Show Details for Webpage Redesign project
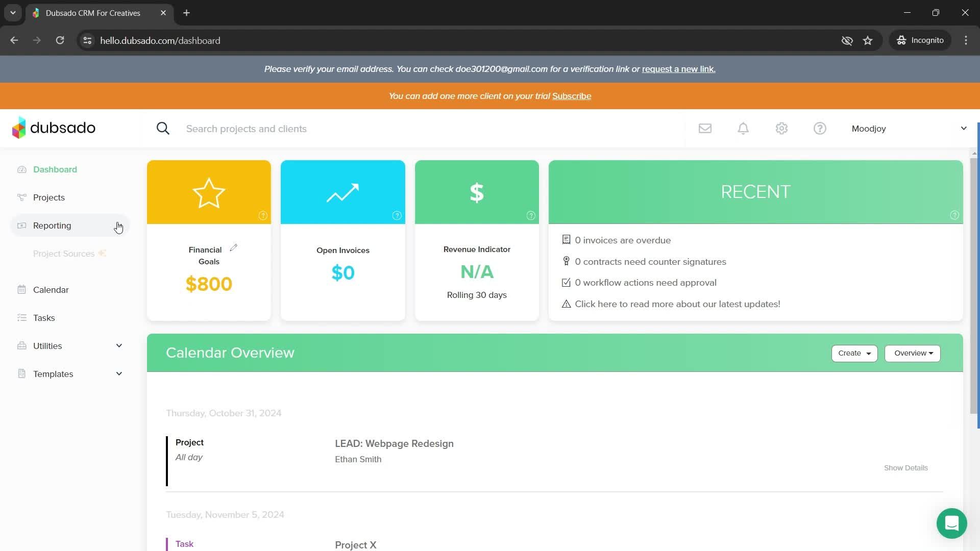The width and height of the screenshot is (980, 551). 906,468
